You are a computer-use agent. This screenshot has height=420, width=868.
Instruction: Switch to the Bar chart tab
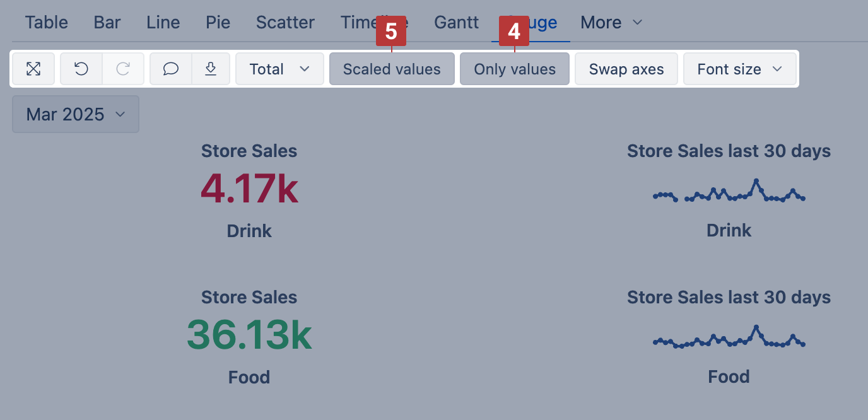click(x=107, y=23)
